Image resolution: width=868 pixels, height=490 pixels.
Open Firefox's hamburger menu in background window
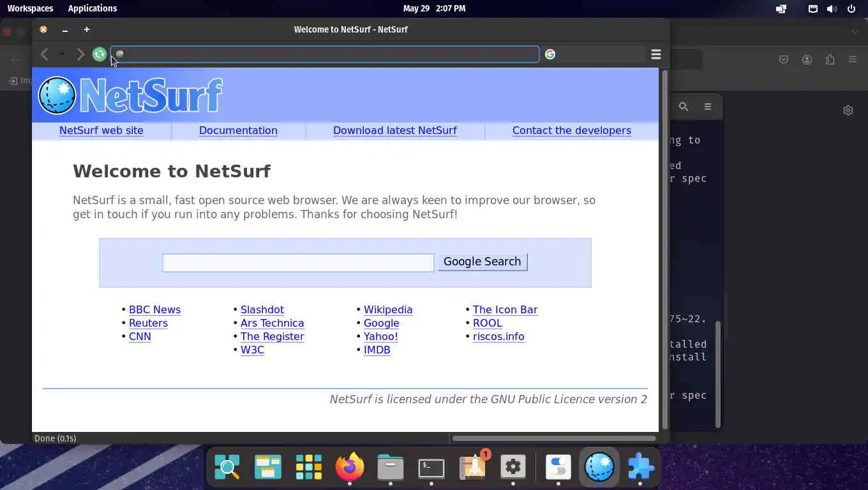[853, 59]
